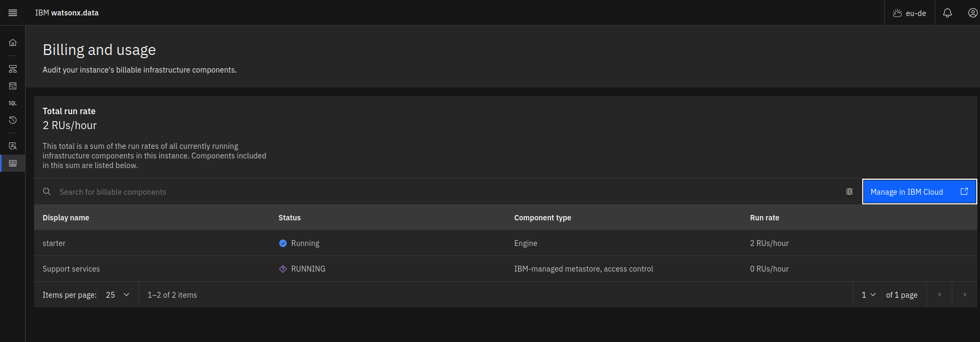
Task: Sort by Component type column header
Action: [542, 218]
